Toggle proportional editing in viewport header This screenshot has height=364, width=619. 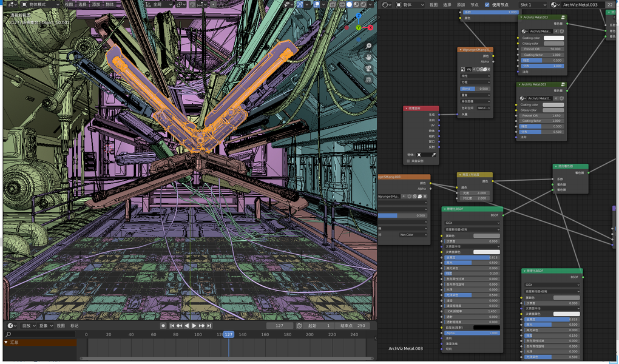coord(213,4)
